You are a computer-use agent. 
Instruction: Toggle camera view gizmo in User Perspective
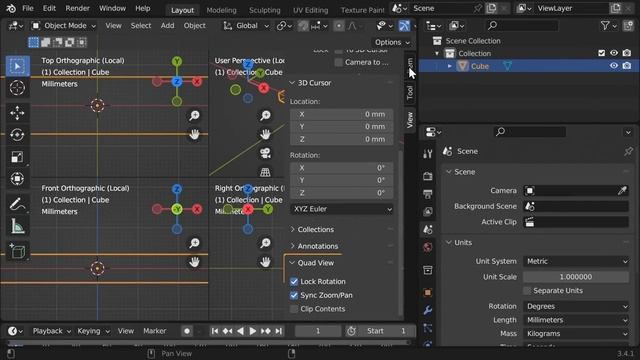pos(265,153)
